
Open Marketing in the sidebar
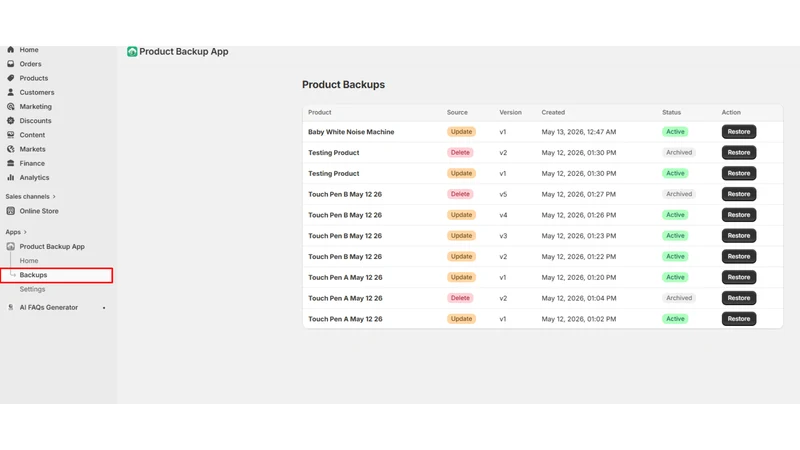pos(36,107)
